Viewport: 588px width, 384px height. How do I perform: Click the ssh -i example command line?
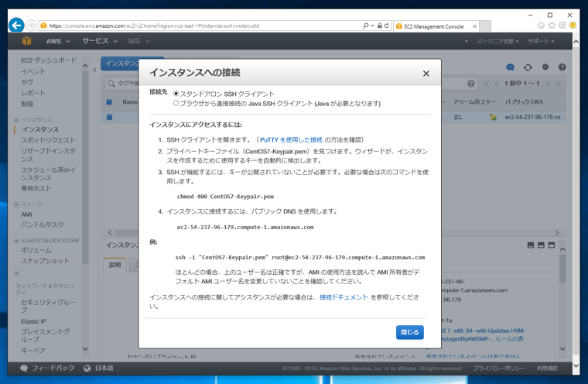click(x=300, y=257)
